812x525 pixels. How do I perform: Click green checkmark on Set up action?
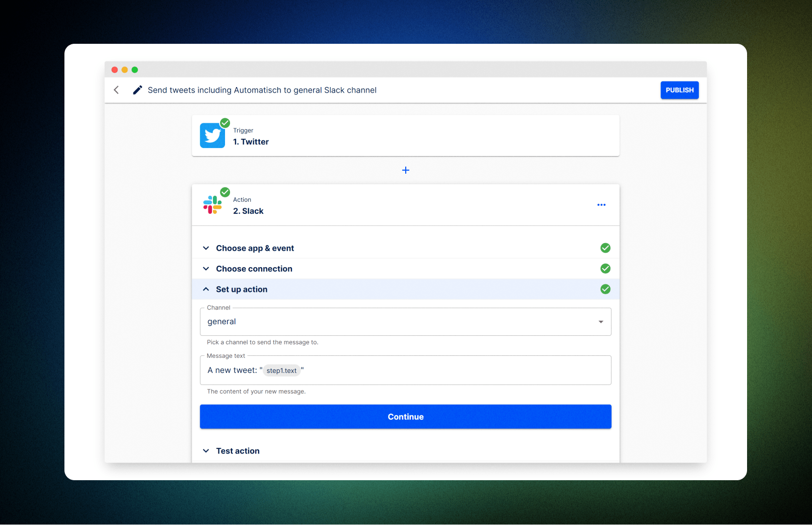pyautogui.click(x=606, y=289)
